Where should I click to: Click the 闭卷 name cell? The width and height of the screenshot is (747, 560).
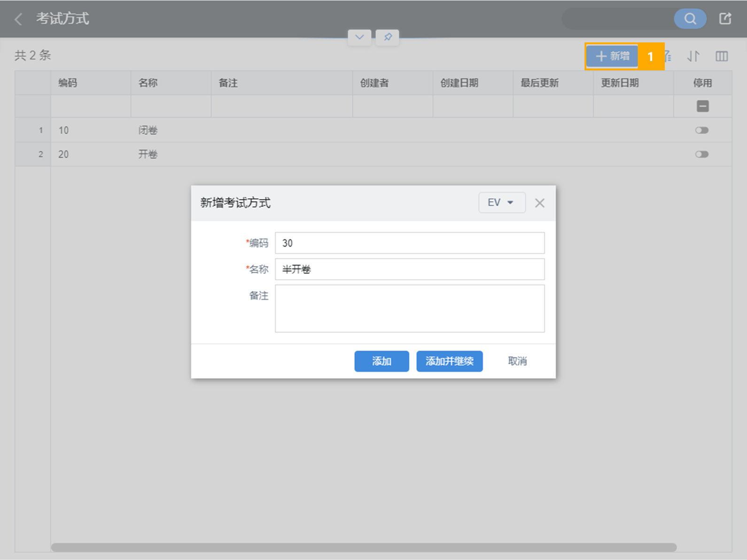click(x=171, y=130)
